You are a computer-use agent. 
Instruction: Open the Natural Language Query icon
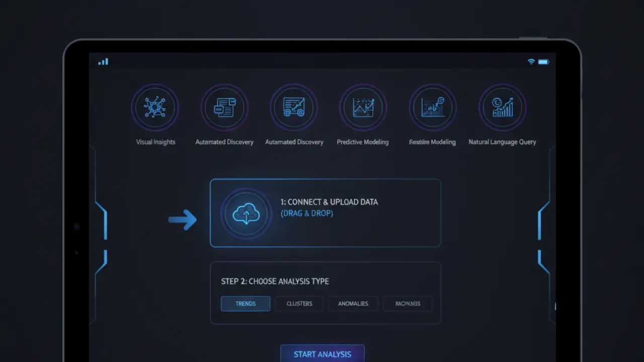502,108
